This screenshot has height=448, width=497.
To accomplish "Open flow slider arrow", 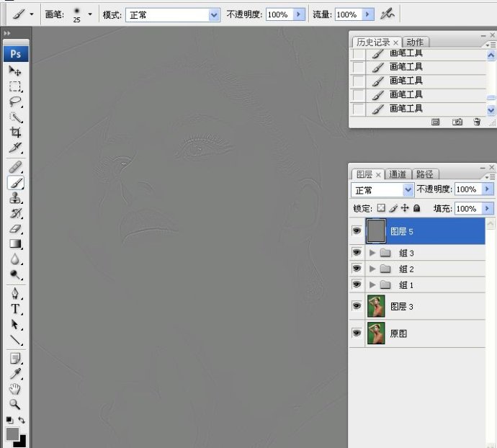I will click(367, 14).
